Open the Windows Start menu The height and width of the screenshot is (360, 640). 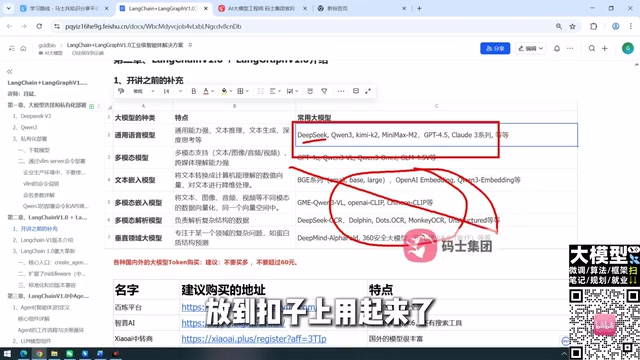tap(7, 353)
